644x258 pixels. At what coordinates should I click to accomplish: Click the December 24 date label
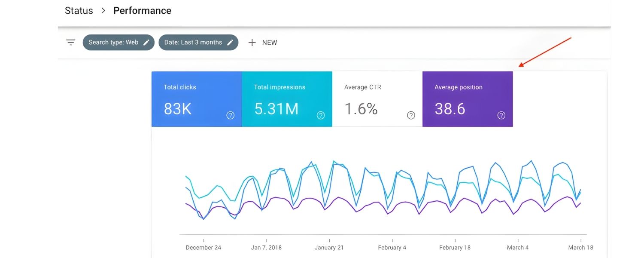point(204,247)
